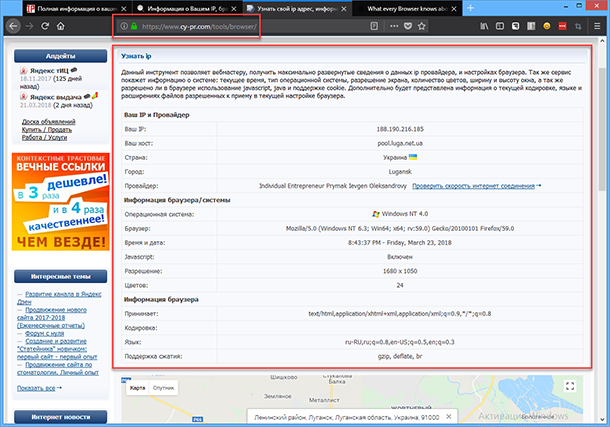
Task: Open 'Работа / Услуги' link
Action: (44, 137)
